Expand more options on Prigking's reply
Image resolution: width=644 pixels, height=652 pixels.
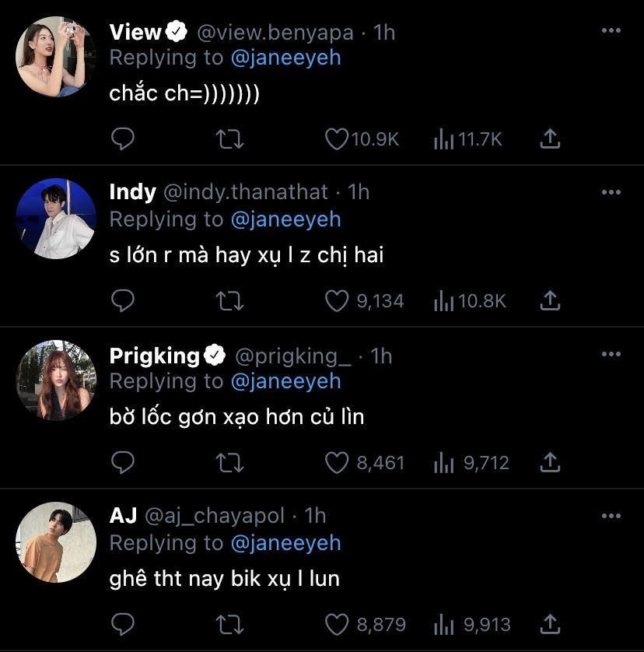click(x=611, y=354)
